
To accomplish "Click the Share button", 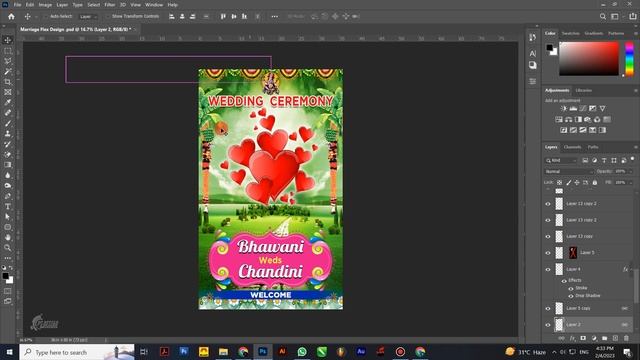I will (x=632, y=16).
